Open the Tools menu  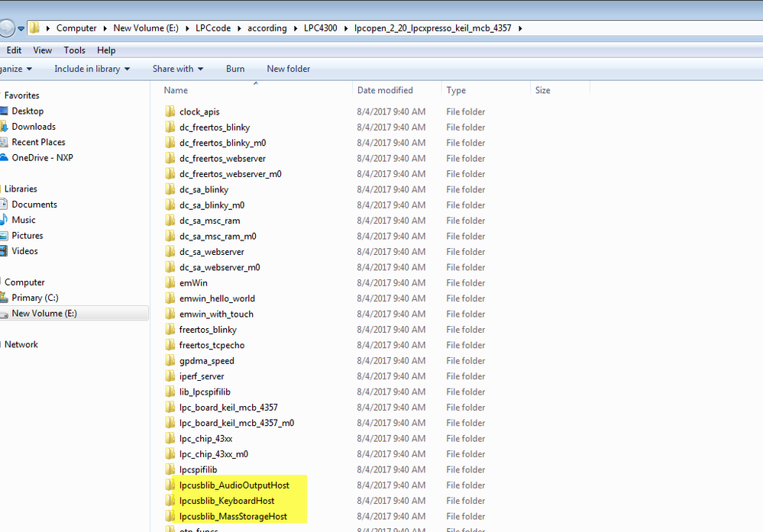tap(74, 50)
